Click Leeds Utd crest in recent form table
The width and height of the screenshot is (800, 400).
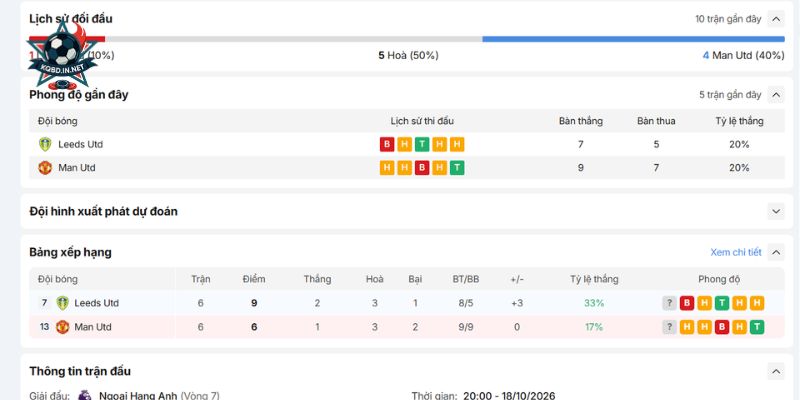[x=45, y=144]
